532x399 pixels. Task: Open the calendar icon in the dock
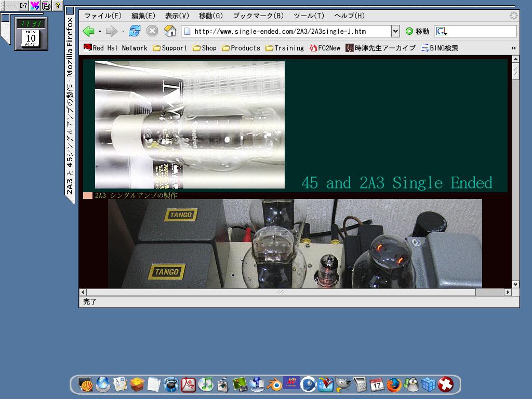377,384
